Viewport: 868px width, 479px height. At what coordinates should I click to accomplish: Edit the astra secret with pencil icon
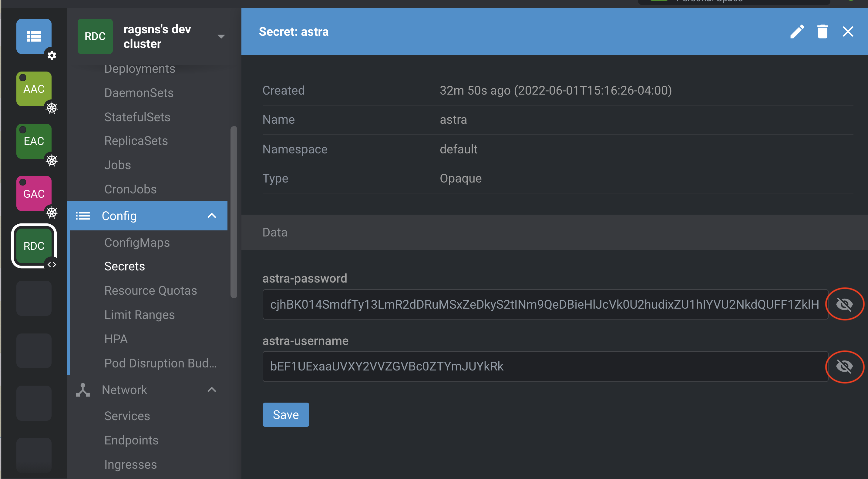[x=797, y=32]
